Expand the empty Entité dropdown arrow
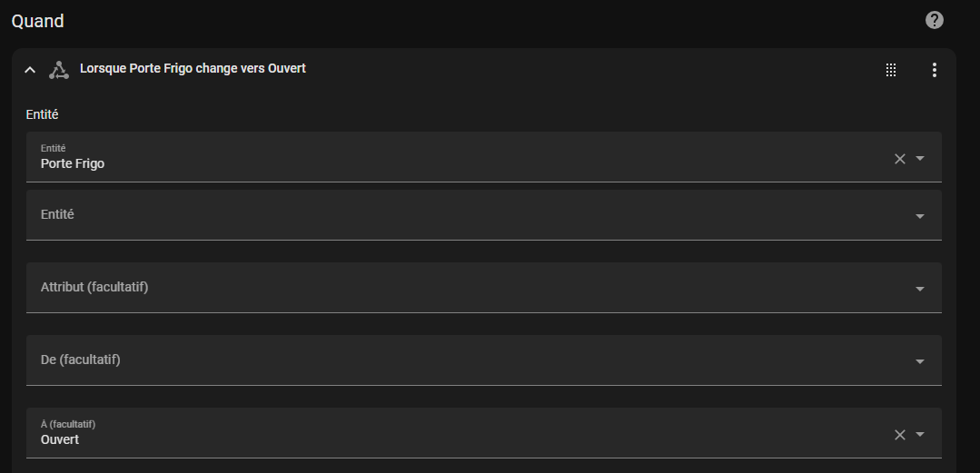Viewport: 980px width, 473px height. [x=920, y=216]
